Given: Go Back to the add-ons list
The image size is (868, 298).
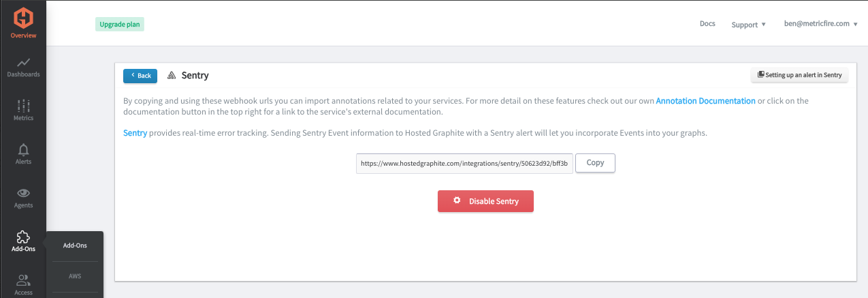Looking at the screenshot, I should click(x=140, y=76).
